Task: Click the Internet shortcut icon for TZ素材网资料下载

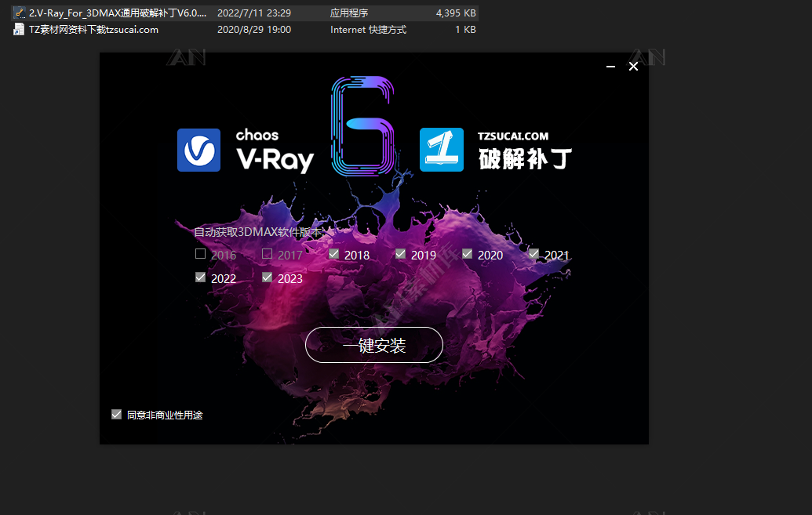Action: click(19, 30)
